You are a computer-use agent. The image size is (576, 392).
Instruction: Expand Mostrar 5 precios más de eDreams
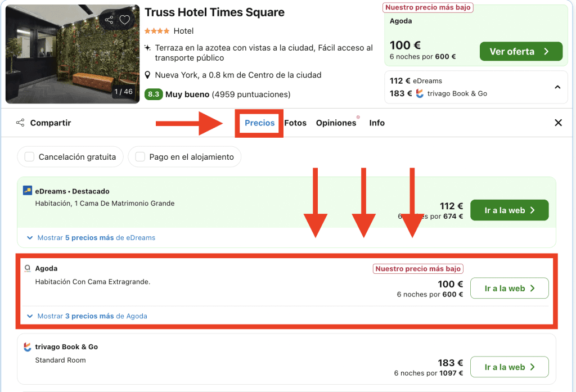tap(91, 238)
